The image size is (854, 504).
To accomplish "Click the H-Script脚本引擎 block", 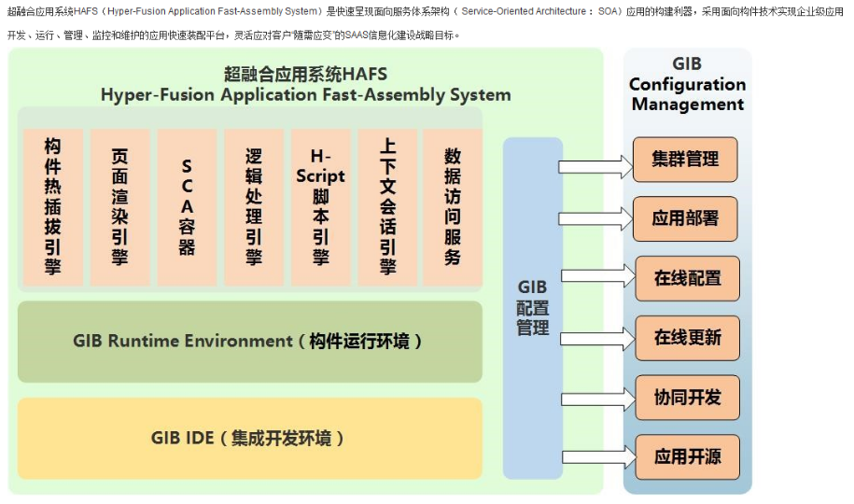I will (320, 207).
